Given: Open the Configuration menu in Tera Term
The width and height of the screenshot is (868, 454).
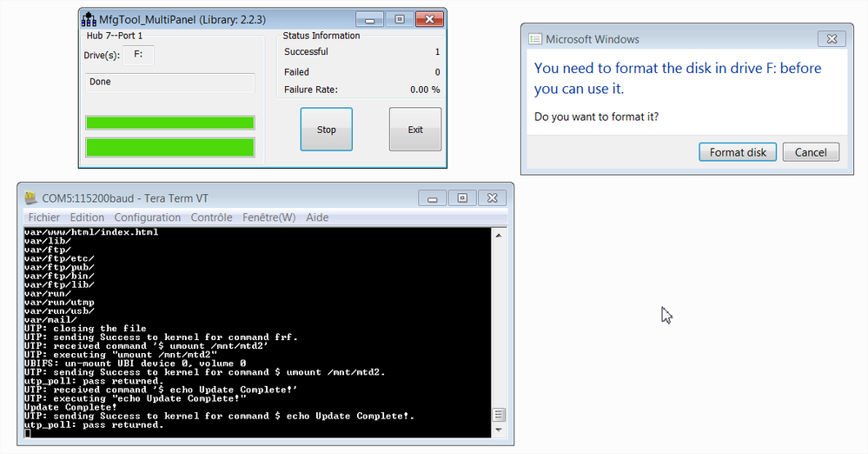Looking at the screenshot, I should click(x=147, y=217).
